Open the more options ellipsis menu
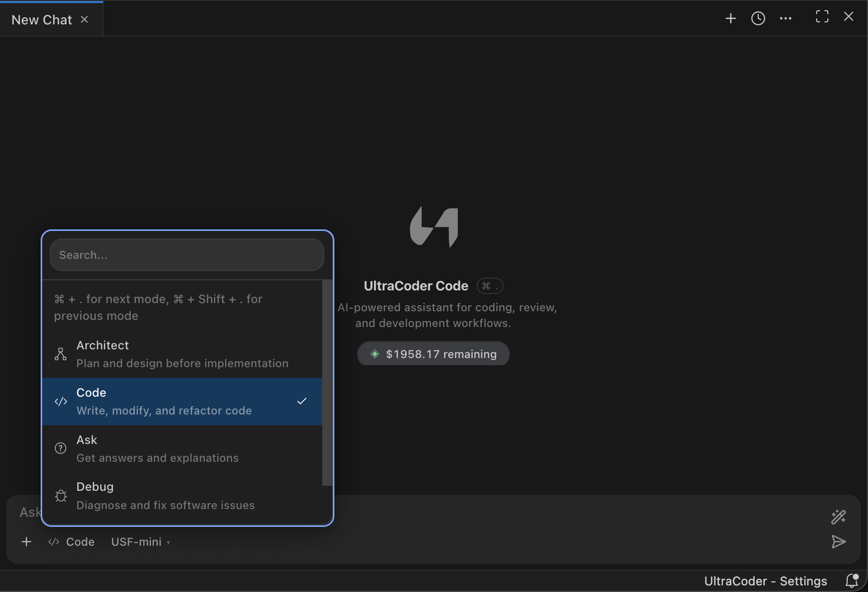Viewport: 868px width, 592px height. pos(786,18)
